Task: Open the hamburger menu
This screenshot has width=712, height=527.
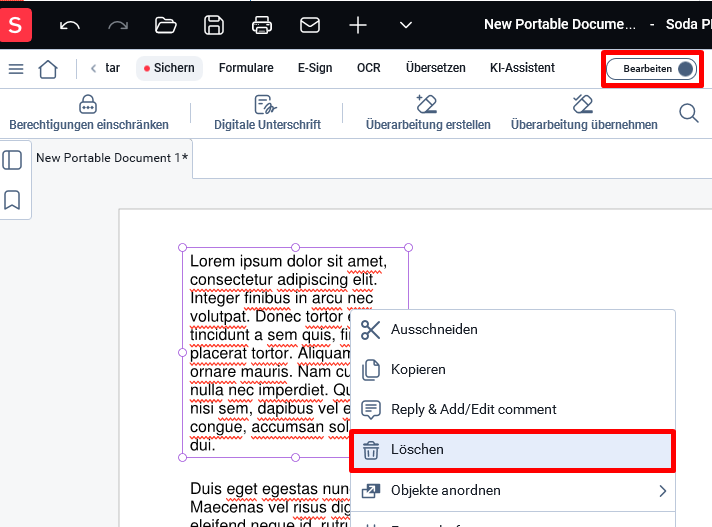Action: click(16, 69)
